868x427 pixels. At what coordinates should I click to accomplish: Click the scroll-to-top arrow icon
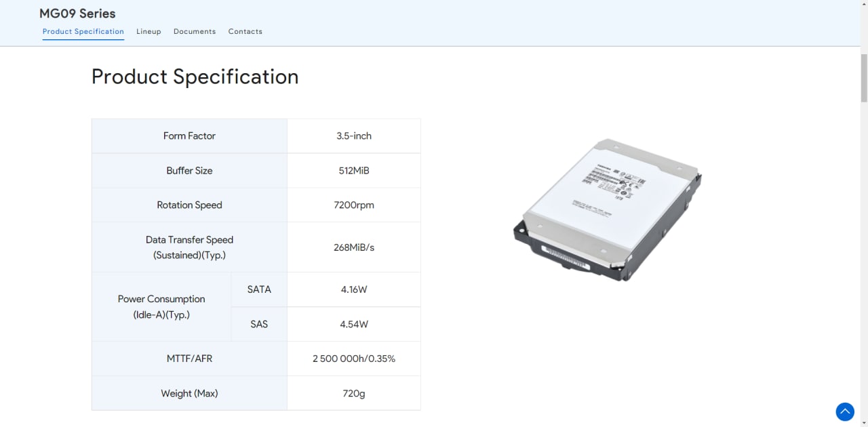(844, 411)
